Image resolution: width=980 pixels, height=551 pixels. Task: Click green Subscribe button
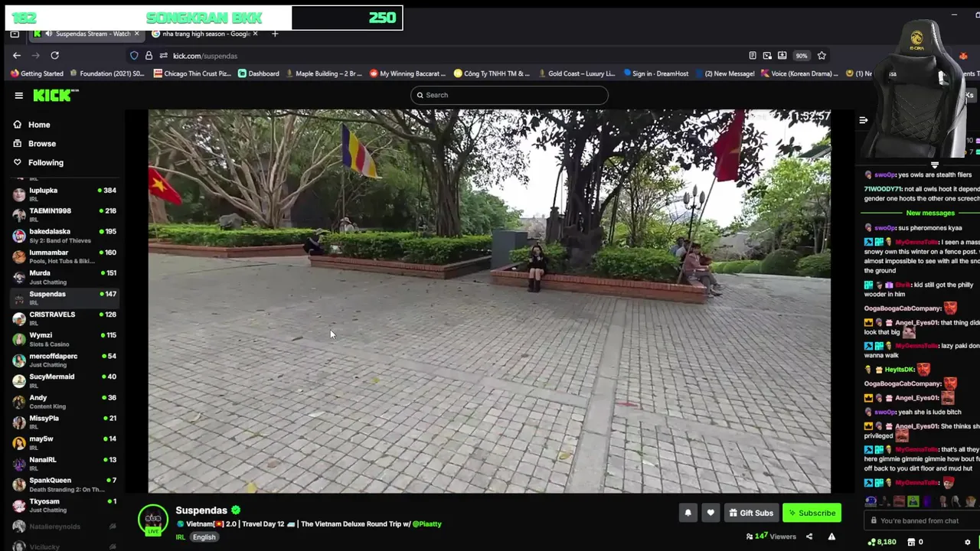(812, 513)
